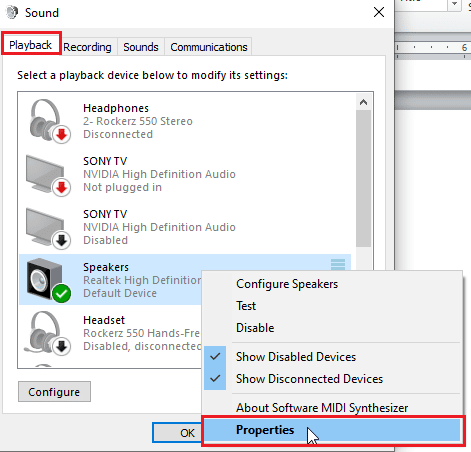
Task: Switch to the Recording tab
Action: (87, 47)
